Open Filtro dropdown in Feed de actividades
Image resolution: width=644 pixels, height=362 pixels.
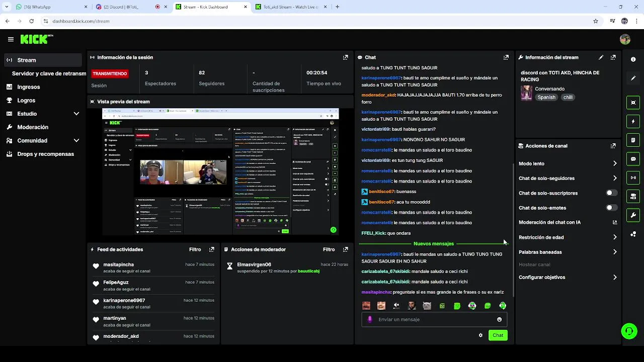(x=195, y=249)
